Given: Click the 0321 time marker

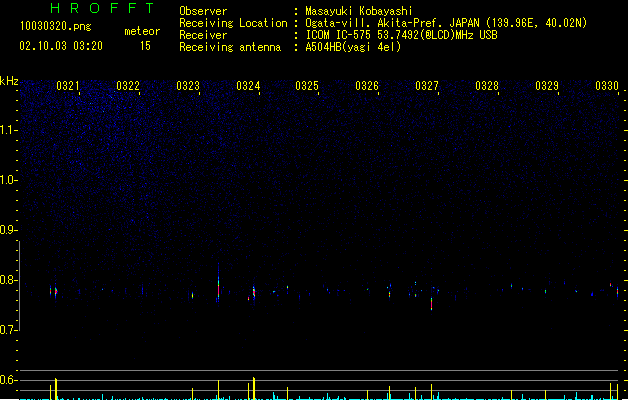Looking at the screenshot, I should pos(68,86).
